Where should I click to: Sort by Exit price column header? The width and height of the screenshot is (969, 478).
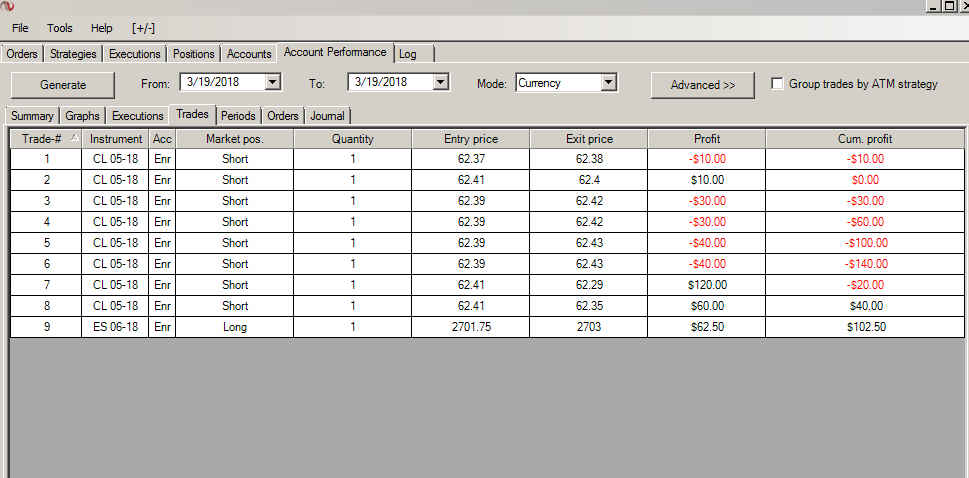click(589, 139)
